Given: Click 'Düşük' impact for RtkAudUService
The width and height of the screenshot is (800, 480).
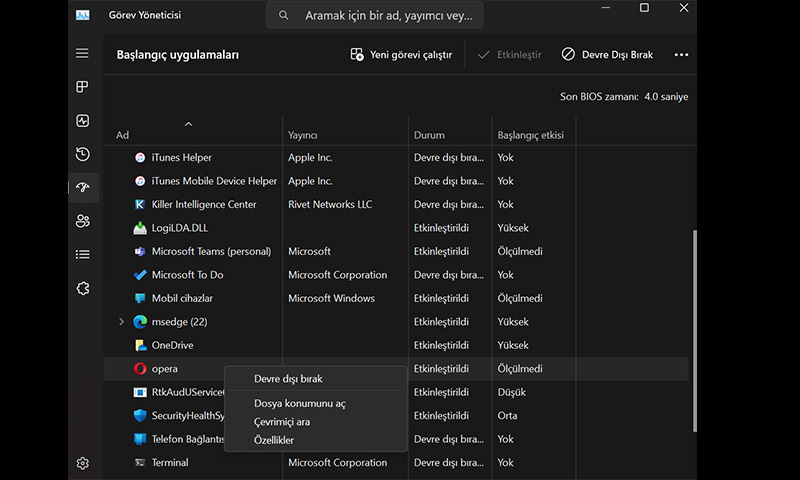Looking at the screenshot, I should (x=511, y=392).
